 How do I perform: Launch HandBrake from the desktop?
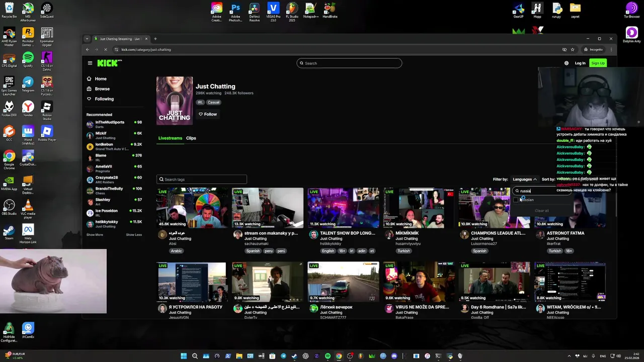coord(330,11)
